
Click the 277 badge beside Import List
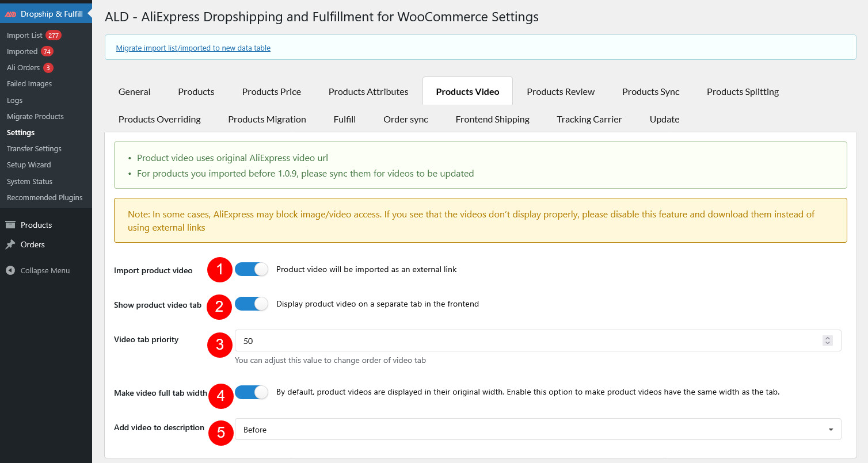tap(53, 35)
